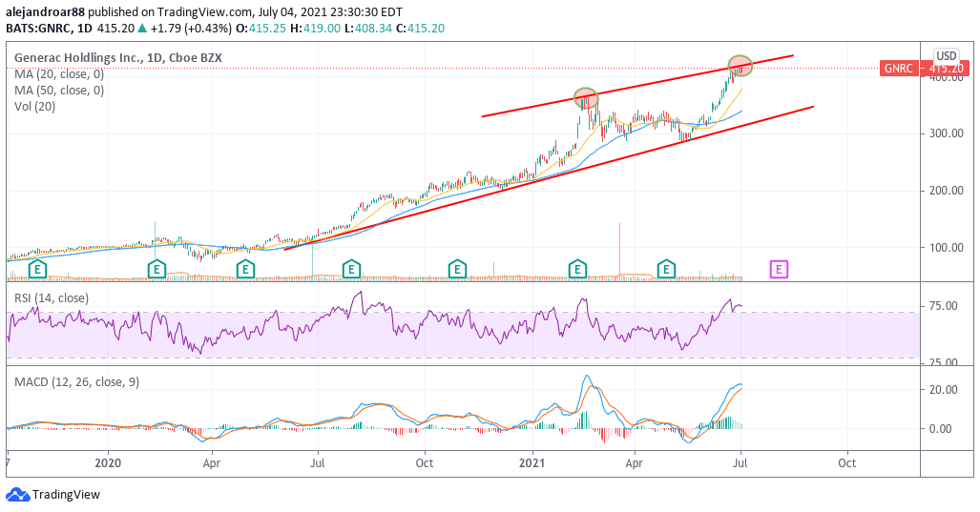This screenshot has width=980, height=512.
Task: Open the February 2020 earnings E marker
Action: 156,270
